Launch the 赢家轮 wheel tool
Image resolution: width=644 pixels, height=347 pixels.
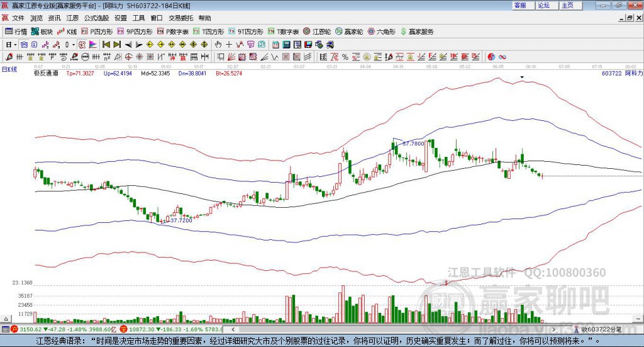click(x=349, y=31)
